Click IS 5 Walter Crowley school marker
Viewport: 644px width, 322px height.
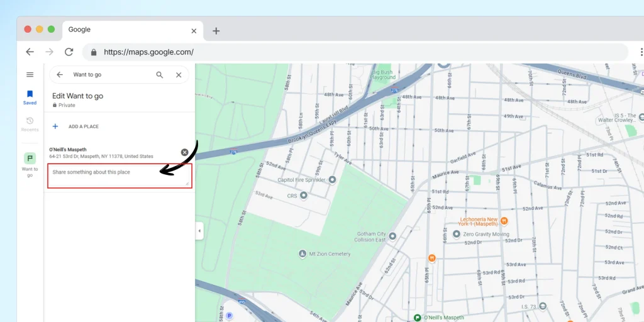click(x=642, y=118)
